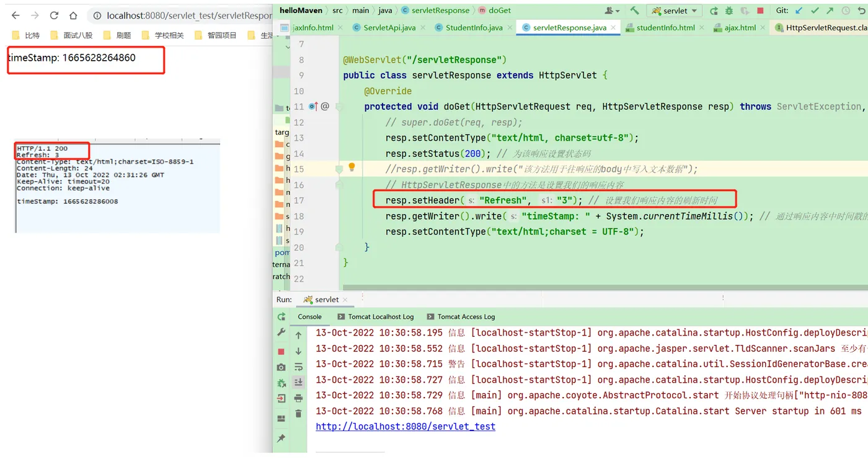868x459 pixels.
Task: Open the 刷题 bookmark folder
Action: click(117, 35)
